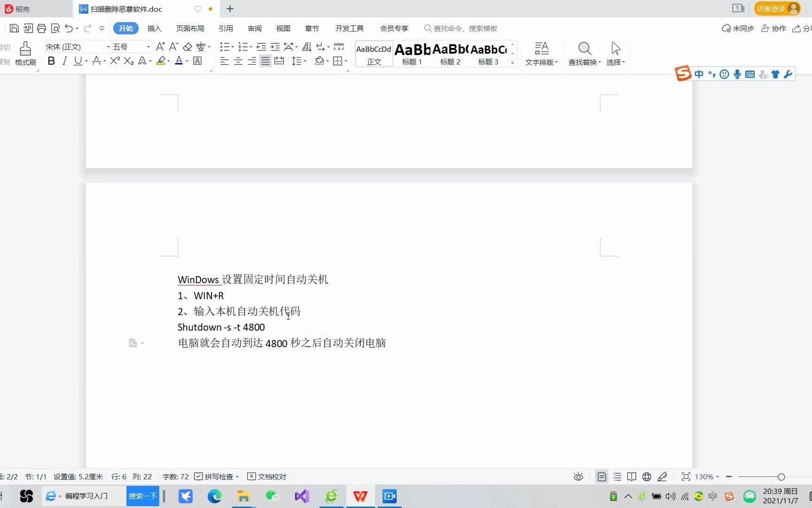Switch to outline view icon
Viewport: 812px width, 508px height.
tap(617, 476)
